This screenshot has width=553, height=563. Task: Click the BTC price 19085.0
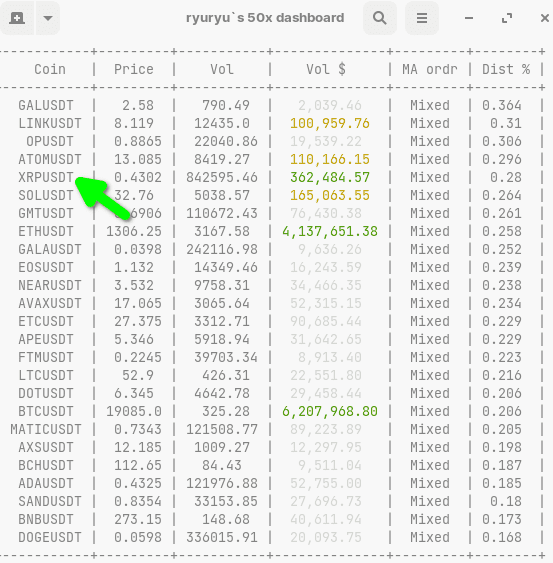click(x=134, y=411)
